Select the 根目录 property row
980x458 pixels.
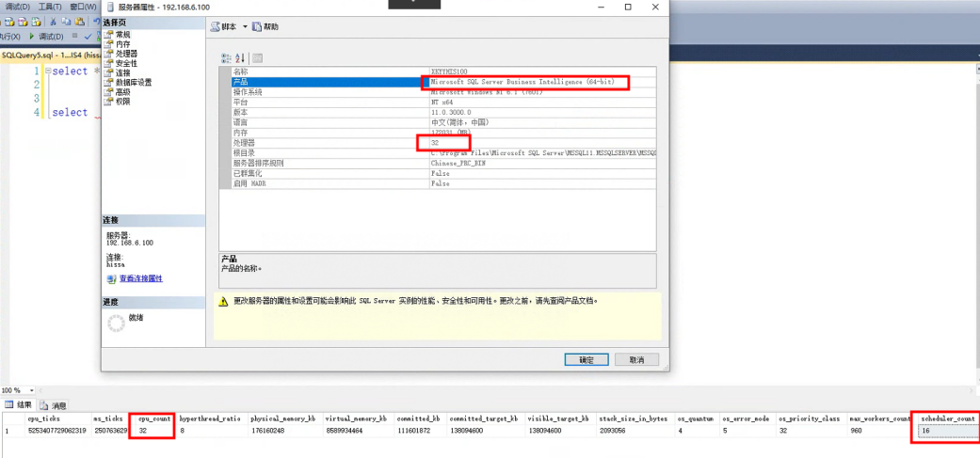pos(443,153)
